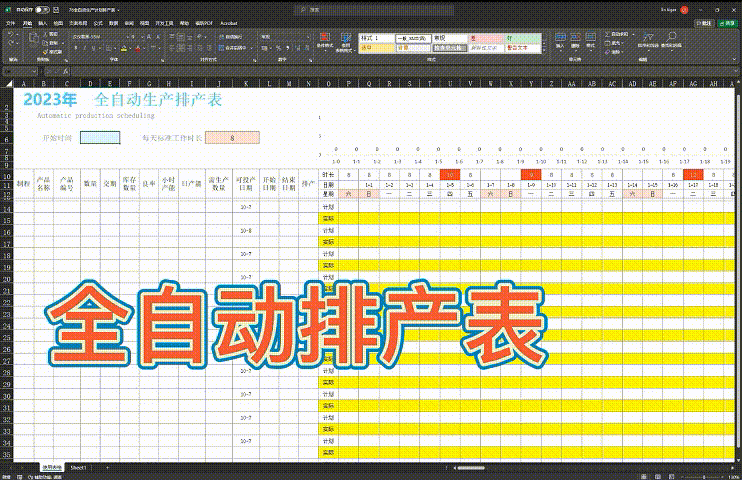Select the red 'Bad' cell style

coord(486,38)
